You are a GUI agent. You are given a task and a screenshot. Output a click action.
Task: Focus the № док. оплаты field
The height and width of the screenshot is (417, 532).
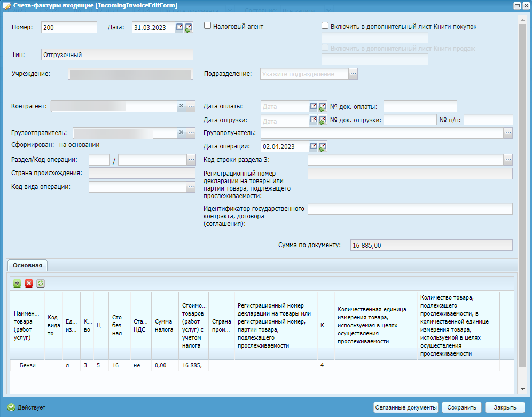click(420, 106)
